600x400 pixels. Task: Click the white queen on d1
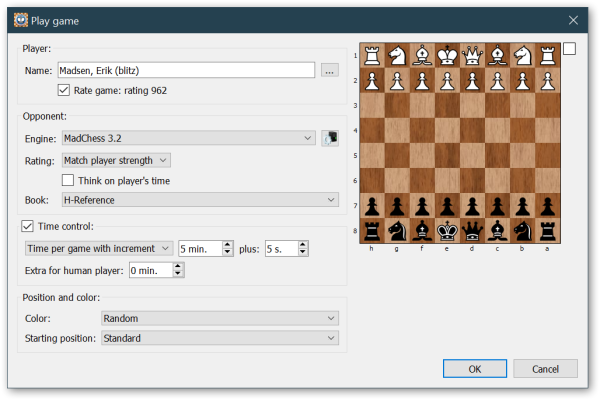(473, 56)
